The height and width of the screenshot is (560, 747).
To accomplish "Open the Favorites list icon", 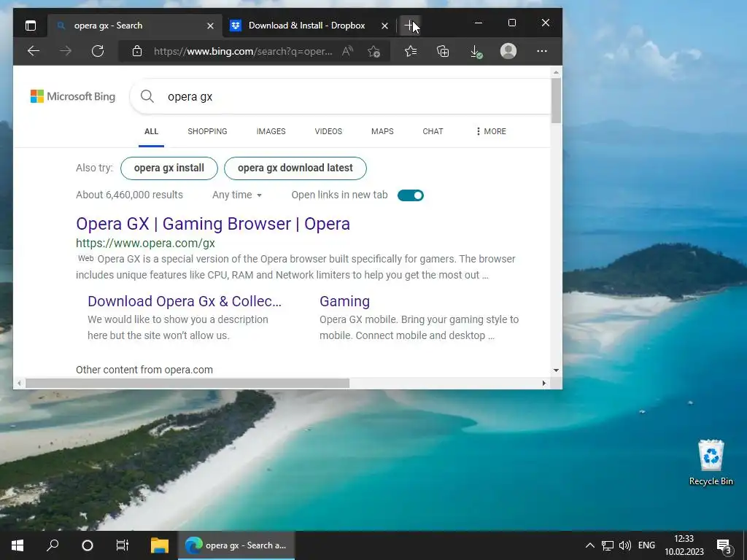I will coord(411,51).
